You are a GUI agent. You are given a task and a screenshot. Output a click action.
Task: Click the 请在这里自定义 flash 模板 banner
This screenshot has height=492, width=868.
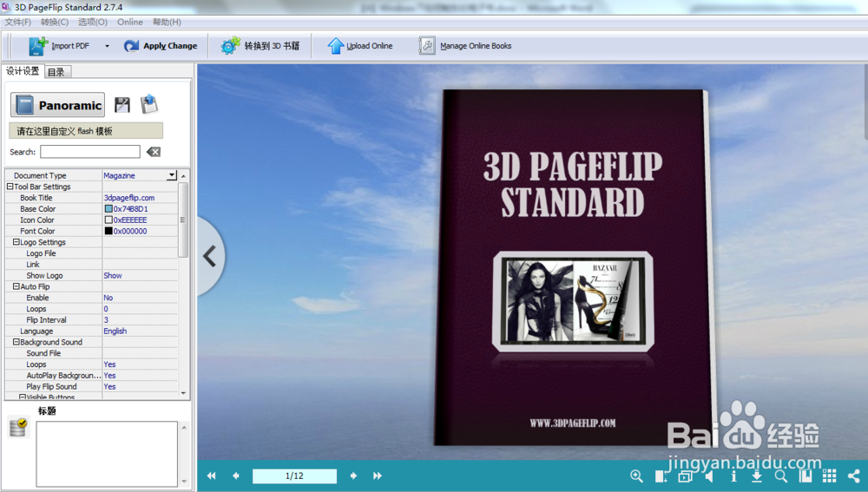86,131
